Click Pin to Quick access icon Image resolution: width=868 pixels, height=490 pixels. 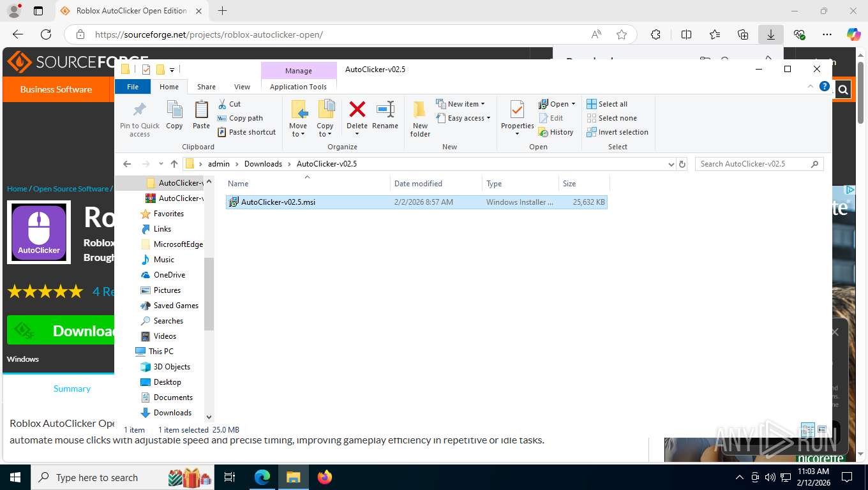tap(140, 119)
